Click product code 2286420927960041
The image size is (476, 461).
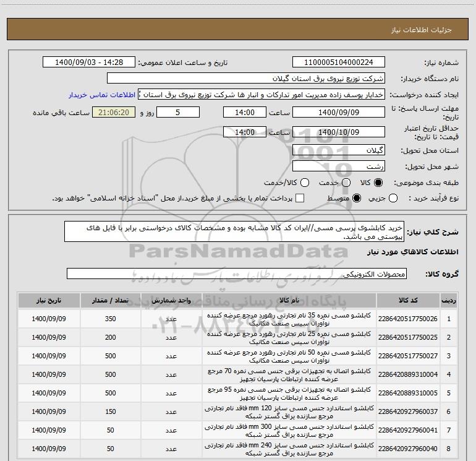(x=408, y=430)
